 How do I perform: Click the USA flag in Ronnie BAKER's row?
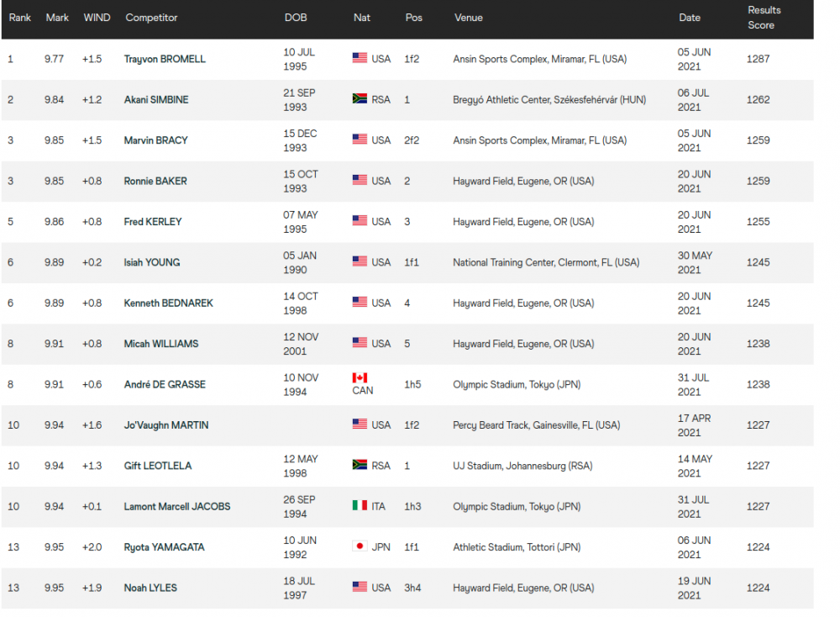pyautogui.click(x=360, y=180)
